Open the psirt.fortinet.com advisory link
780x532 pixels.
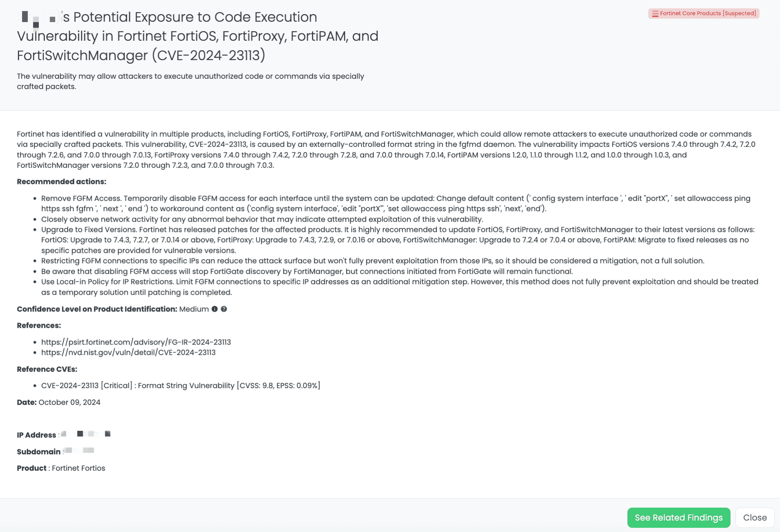click(136, 342)
